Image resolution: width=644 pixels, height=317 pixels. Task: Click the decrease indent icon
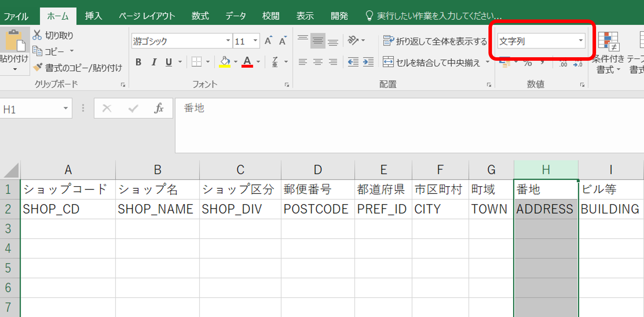point(353,62)
